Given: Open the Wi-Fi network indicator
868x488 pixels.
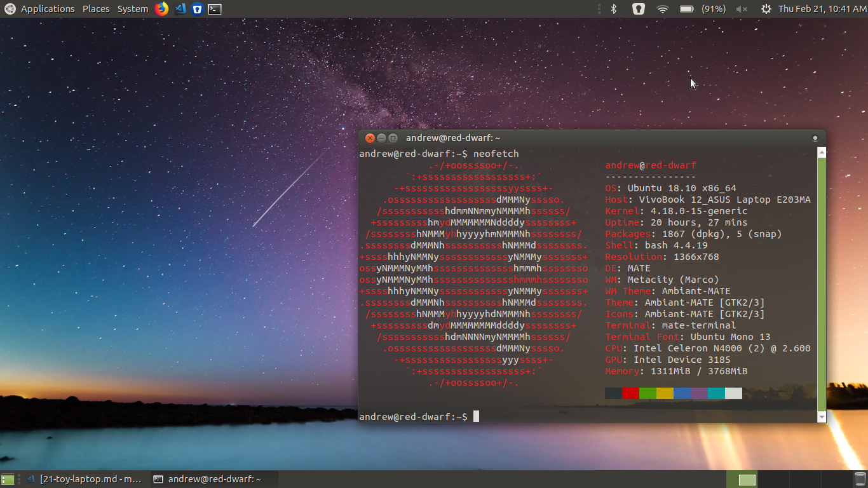Looking at the screenshot, I should 663,9.
